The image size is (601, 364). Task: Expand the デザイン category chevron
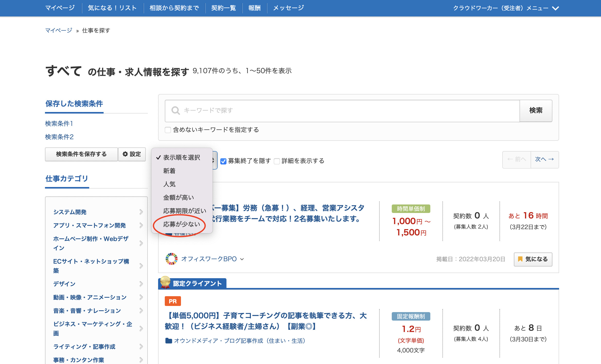click(141, 284)
